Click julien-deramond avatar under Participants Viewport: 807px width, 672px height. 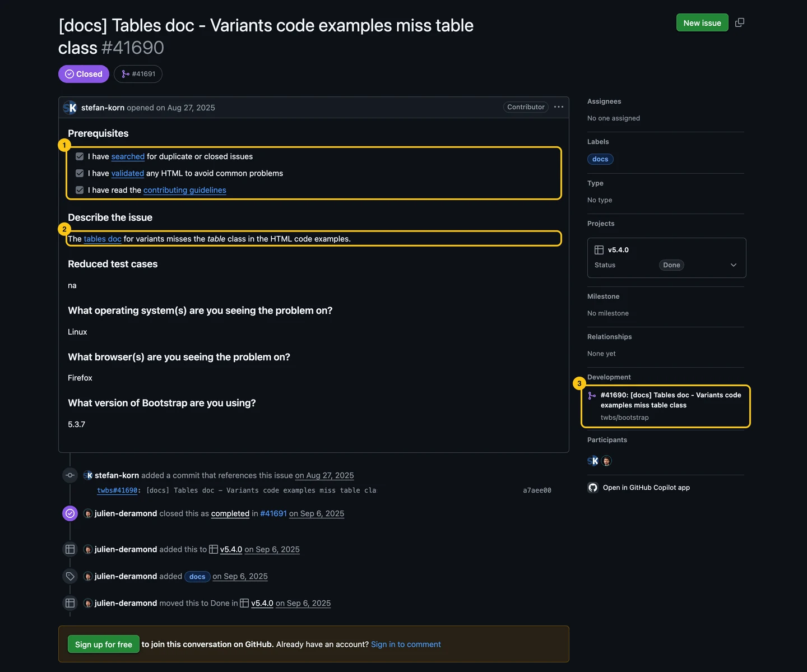pos(606,461)
